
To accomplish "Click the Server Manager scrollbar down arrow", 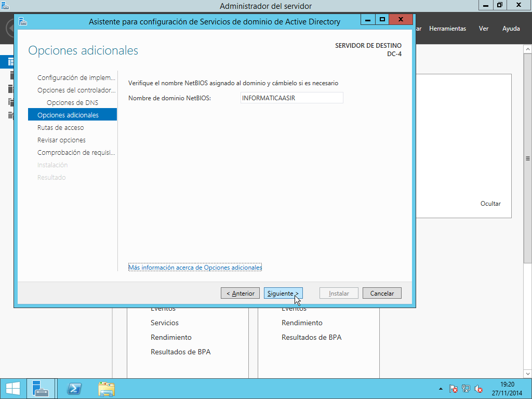I will pos(528,374).
